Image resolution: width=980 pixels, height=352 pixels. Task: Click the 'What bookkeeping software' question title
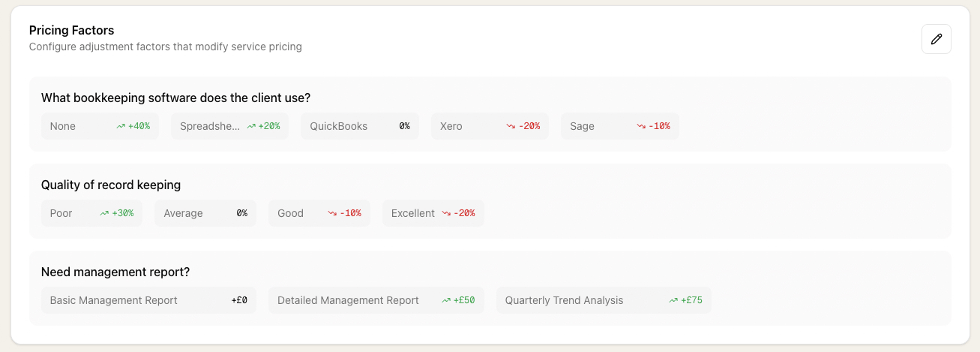coord(176,98)
